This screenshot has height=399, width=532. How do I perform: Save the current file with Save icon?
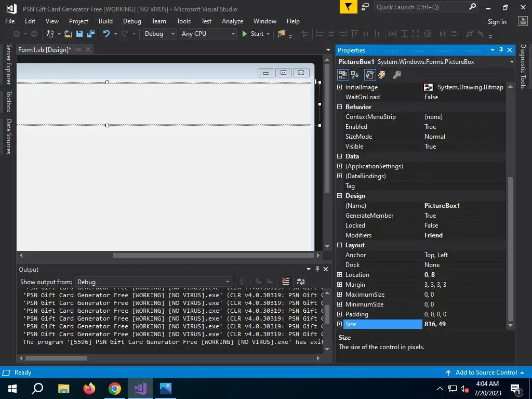pos(79,34)
